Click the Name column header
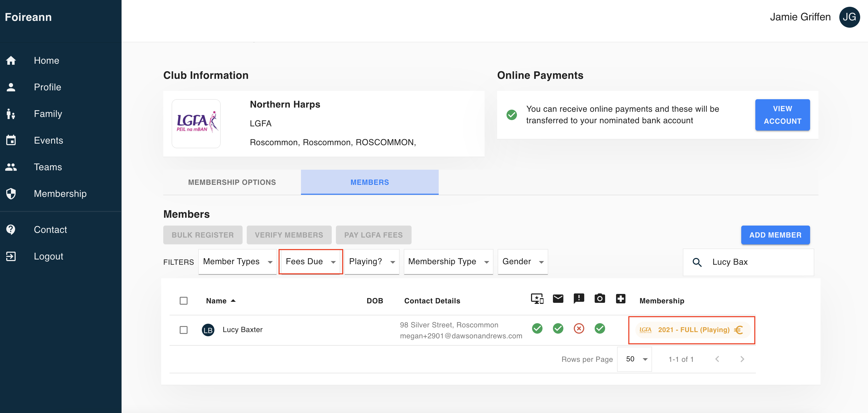The image size is (868, 413). coord(216,300)
